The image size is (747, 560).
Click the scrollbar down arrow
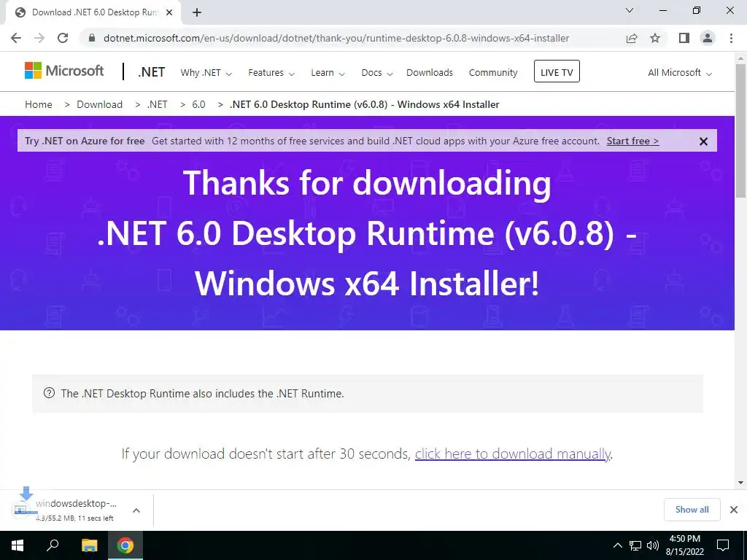coord(741,483)
